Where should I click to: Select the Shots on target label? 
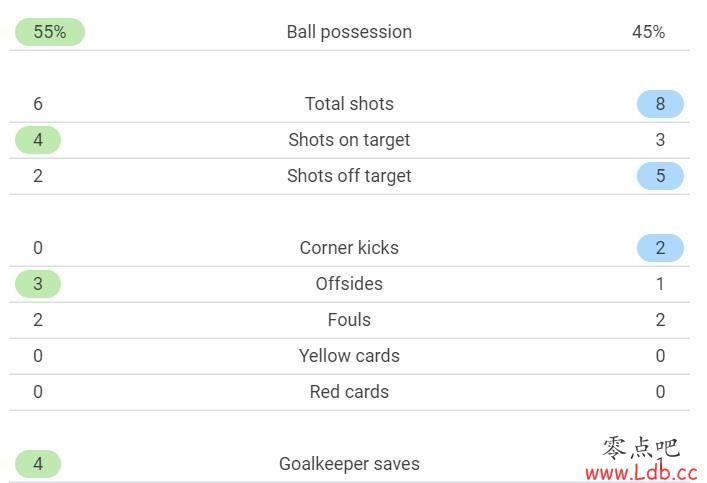point(349,140)
